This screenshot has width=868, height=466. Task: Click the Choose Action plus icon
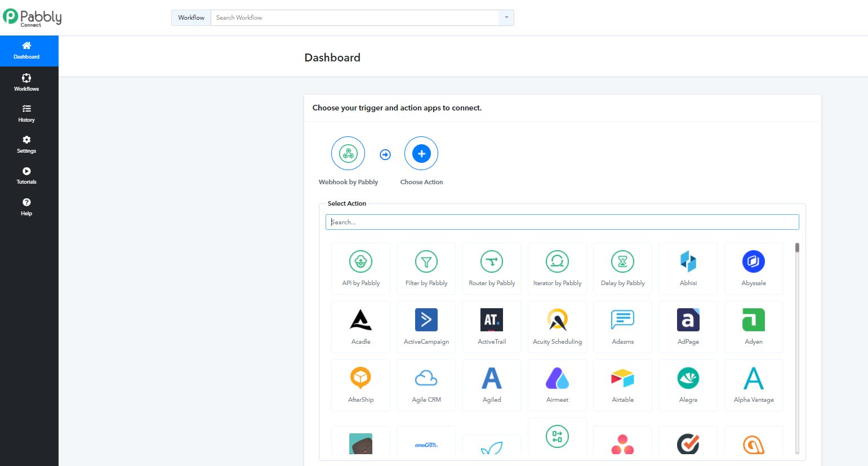click(421, 153)
